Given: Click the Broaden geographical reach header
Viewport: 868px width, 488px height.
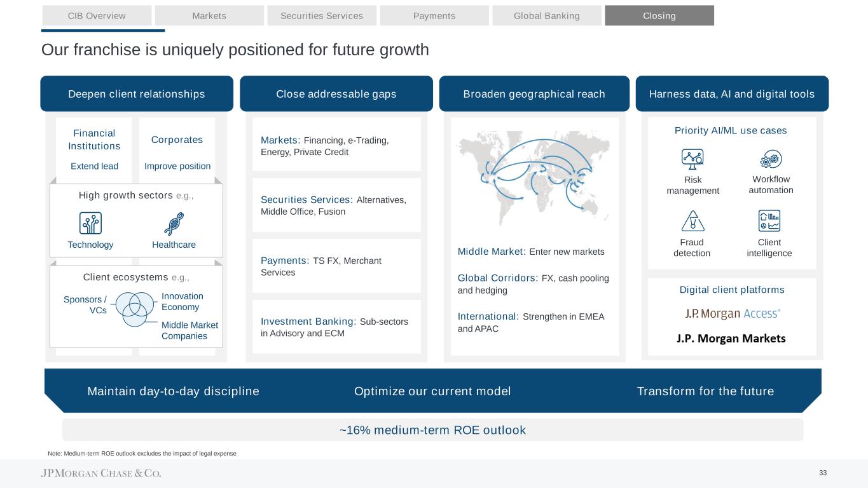Looking at the screenshot, I should tap(534, 94).
